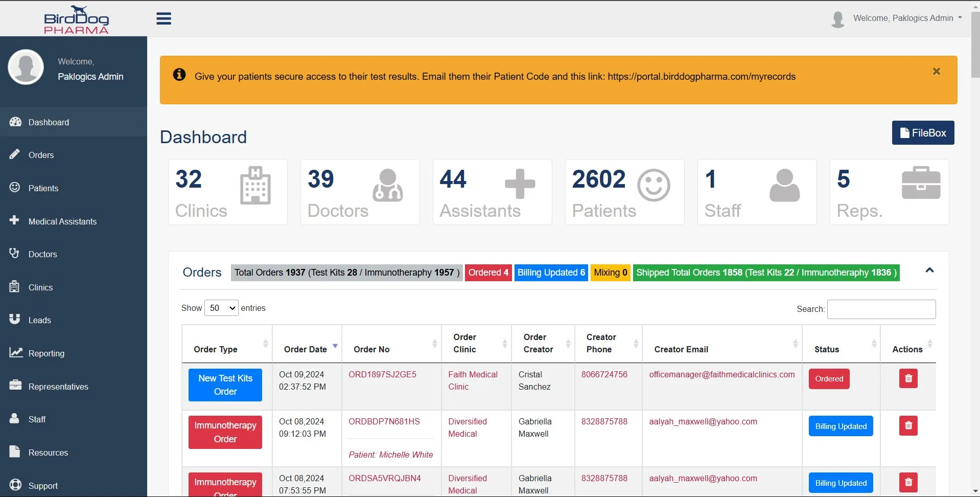Collapse the Orders panel with the chevron
Screen dimensions: 980x497
[x=929, y=270]
